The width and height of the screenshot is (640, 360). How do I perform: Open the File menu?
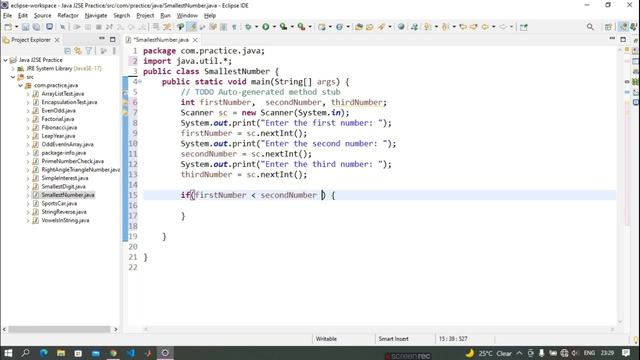[7, 16]
